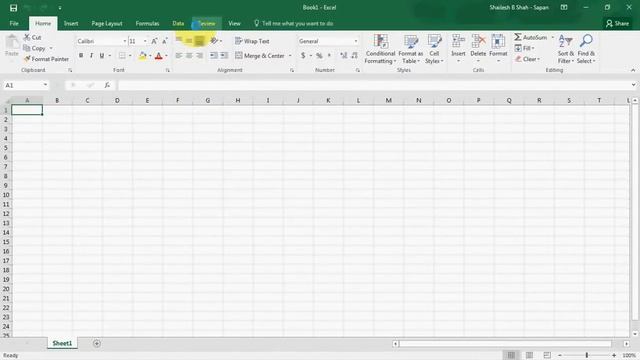This screenshot has width=640, height=360.
Task: Apply accounting dollar number format
Action: coord(303,56)
